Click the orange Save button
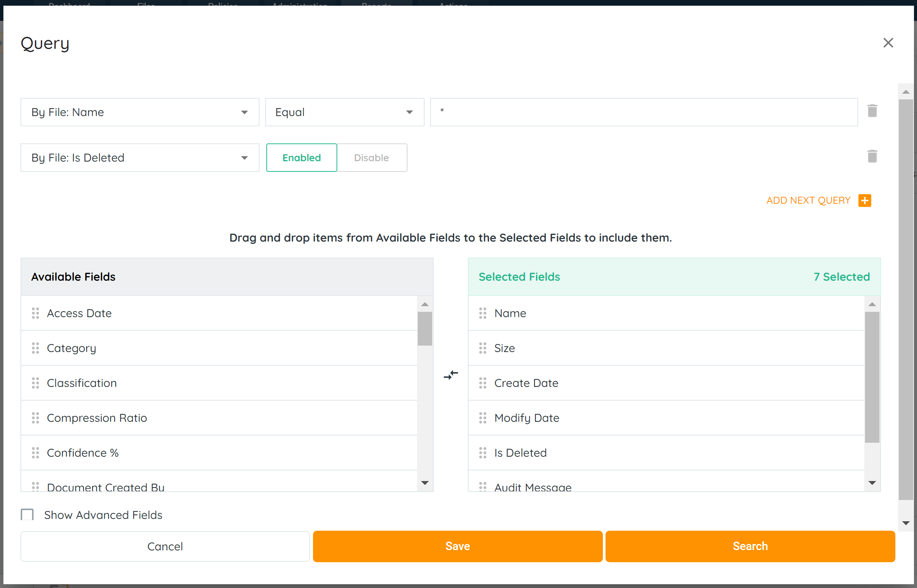Image resolution: width=917 pixels, height=588 pixels. (457, 546)
